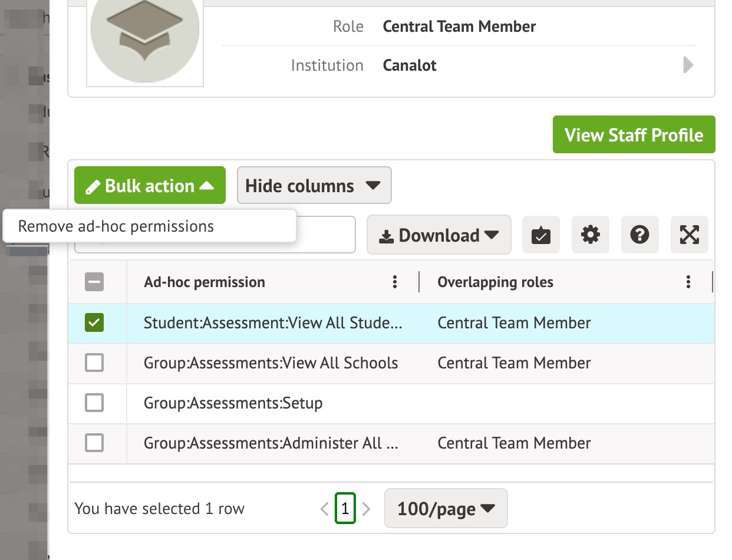Open Overlapping roles column options menu
732x560 pixels.
(x=688, y=282)
